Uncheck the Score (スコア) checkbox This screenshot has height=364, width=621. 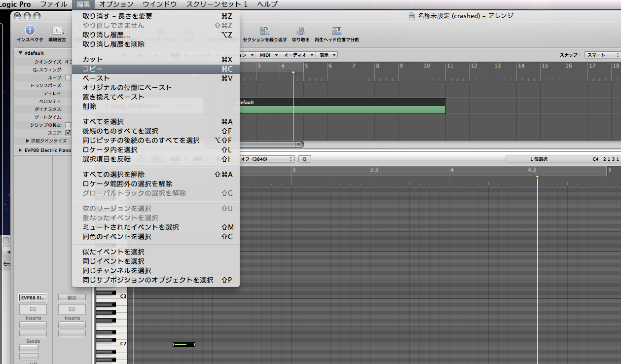[68, 133]
